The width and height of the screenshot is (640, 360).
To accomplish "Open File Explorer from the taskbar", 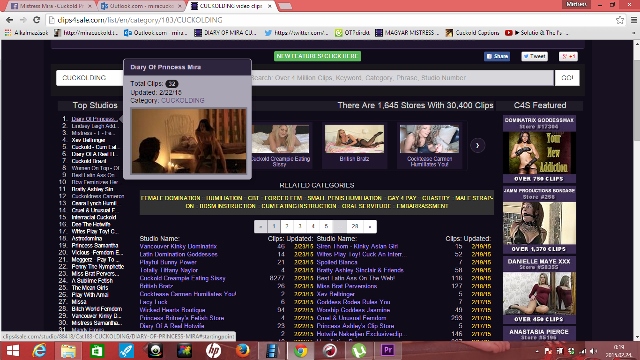I will point(68,351).
